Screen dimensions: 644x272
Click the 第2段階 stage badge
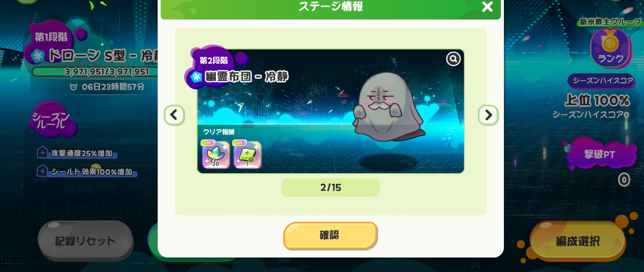(x=213, y=60)
